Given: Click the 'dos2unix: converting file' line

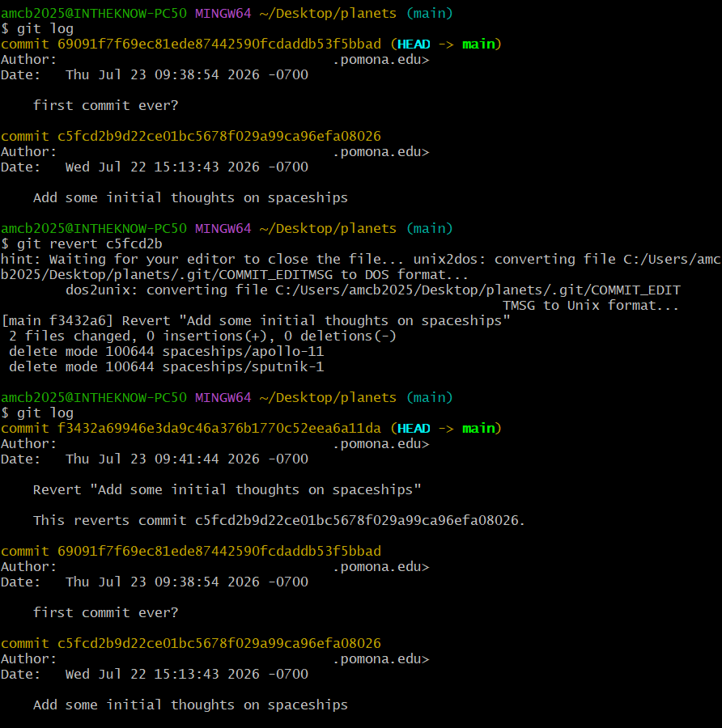Looking at the screenshot, I should pos(372,290).
